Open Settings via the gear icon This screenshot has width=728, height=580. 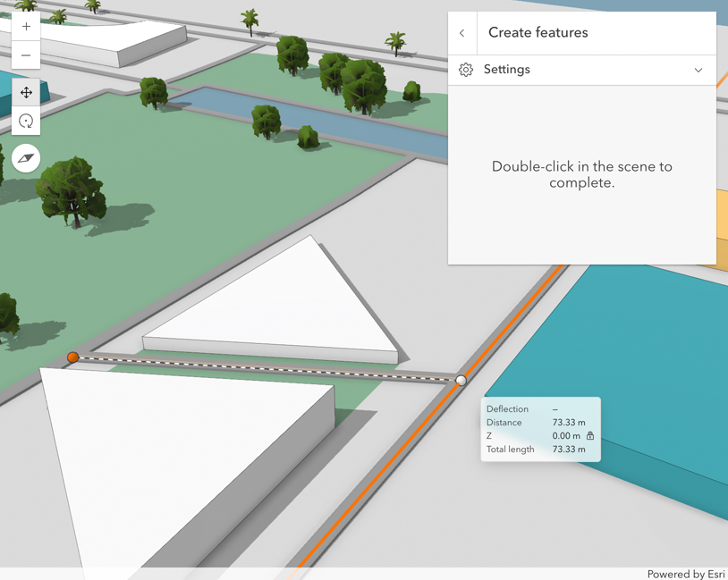coord(465,69)
